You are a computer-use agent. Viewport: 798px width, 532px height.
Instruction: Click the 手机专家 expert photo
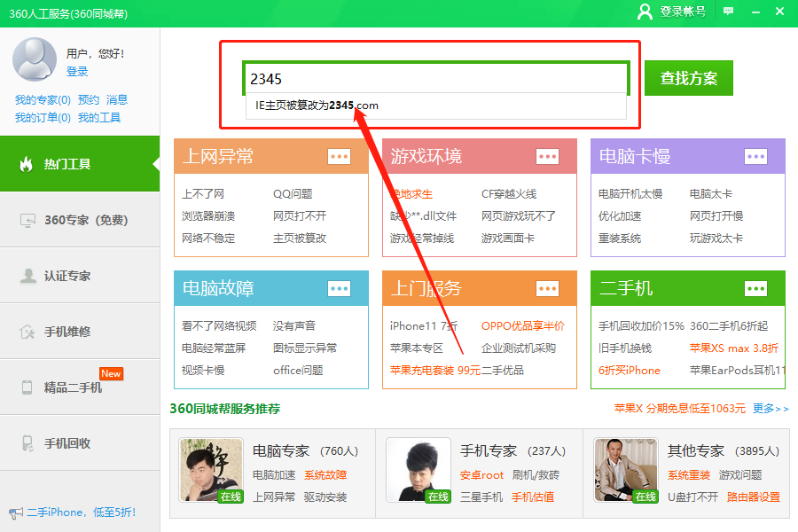tap(419, 470)
